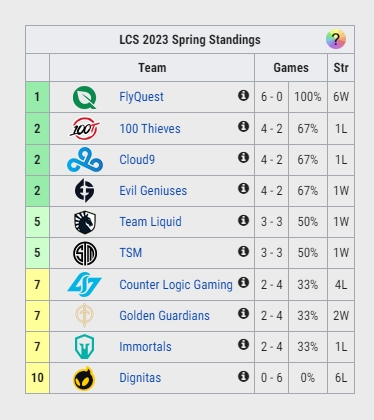Open the Golden Guardians team link
Image resolution: width=374 pixels, height=420 pixels.
pos(164,315)
